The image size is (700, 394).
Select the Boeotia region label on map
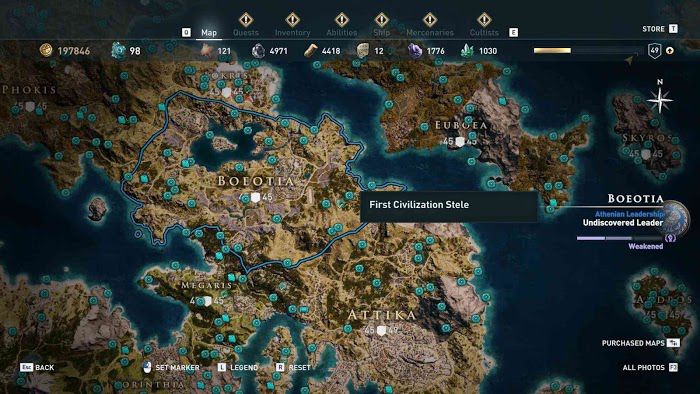point(256,181)
